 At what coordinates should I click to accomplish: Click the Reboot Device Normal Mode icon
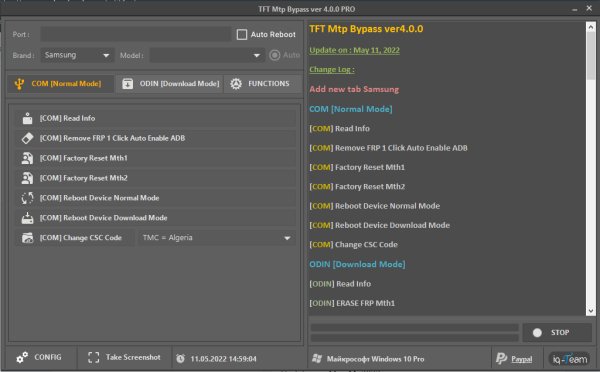coord(27,198)
